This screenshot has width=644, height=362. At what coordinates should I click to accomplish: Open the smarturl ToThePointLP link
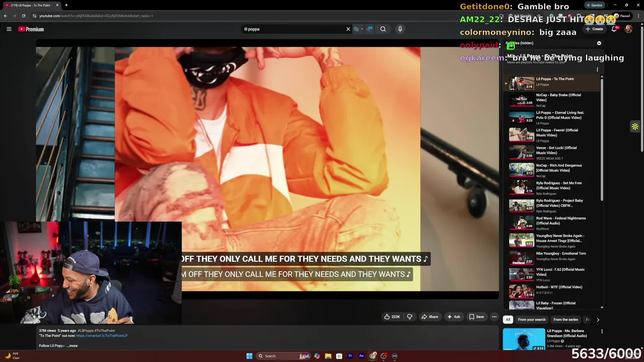102,336
